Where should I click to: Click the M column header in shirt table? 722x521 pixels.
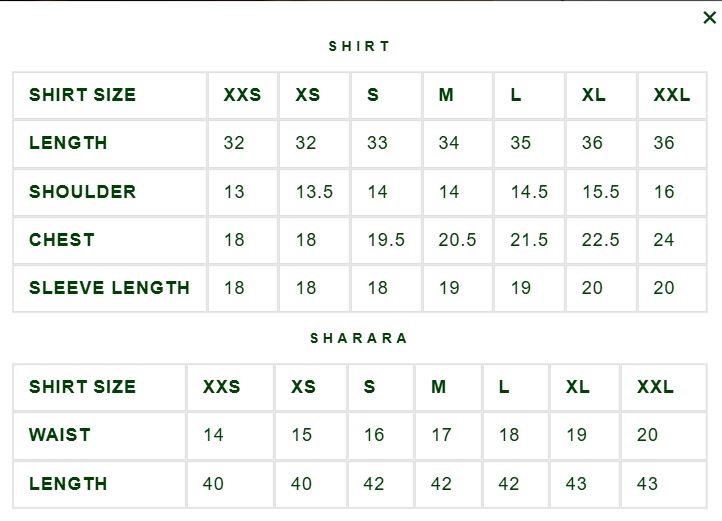tap(446, 95)
